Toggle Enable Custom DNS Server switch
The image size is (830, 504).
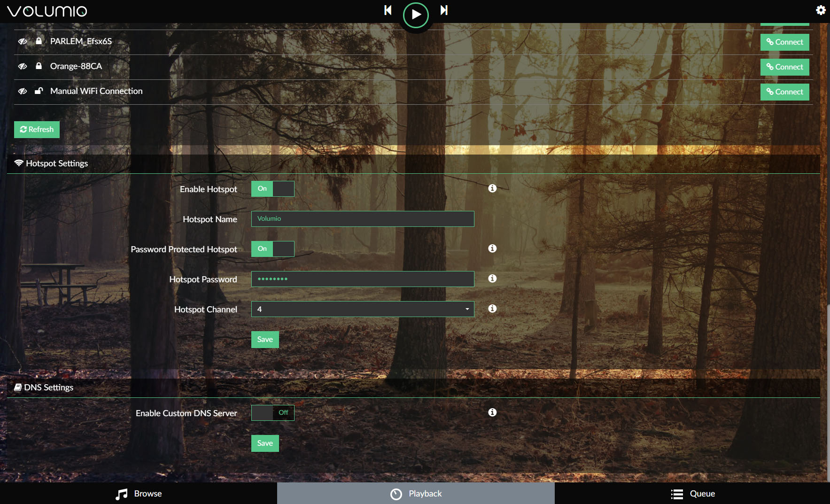coord(273,413)
